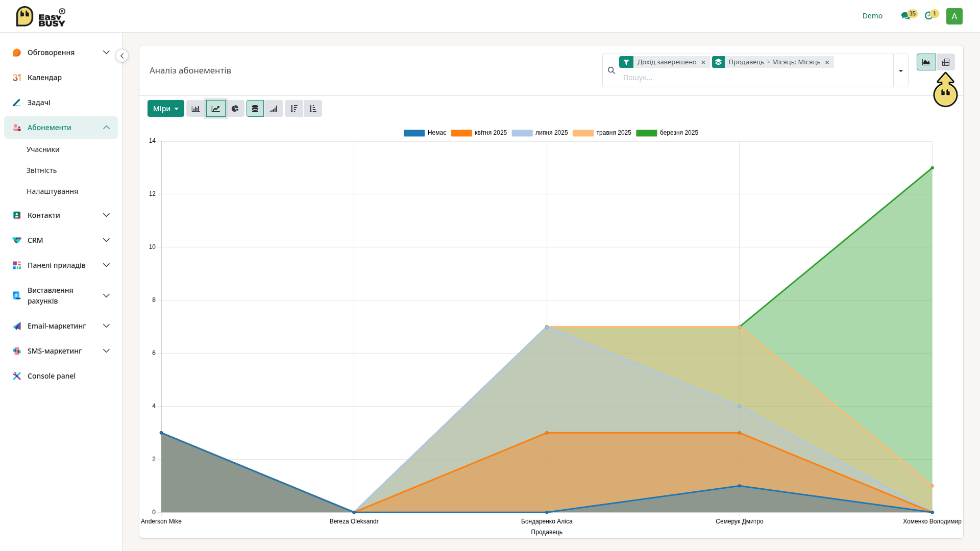Toggle the stacked chart option
The height and width of the screenshot is (551, 980).
click(x=255, y=109)
